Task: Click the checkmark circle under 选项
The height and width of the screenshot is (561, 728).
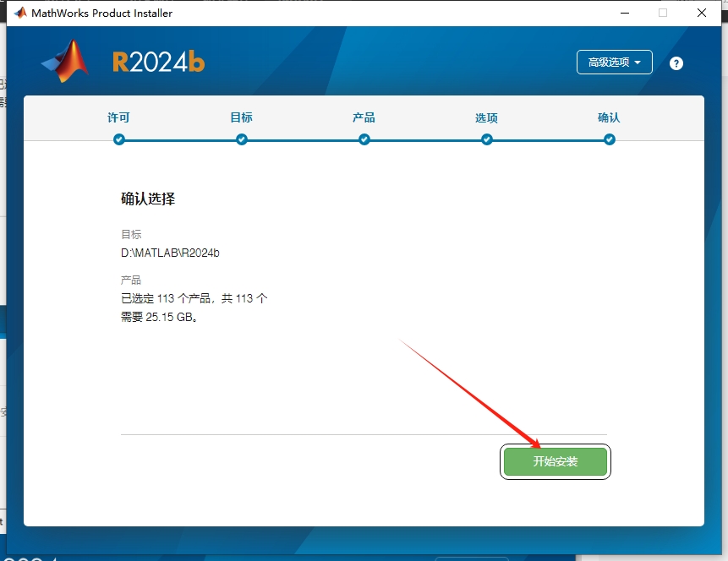Action: (x=486, y=139)
